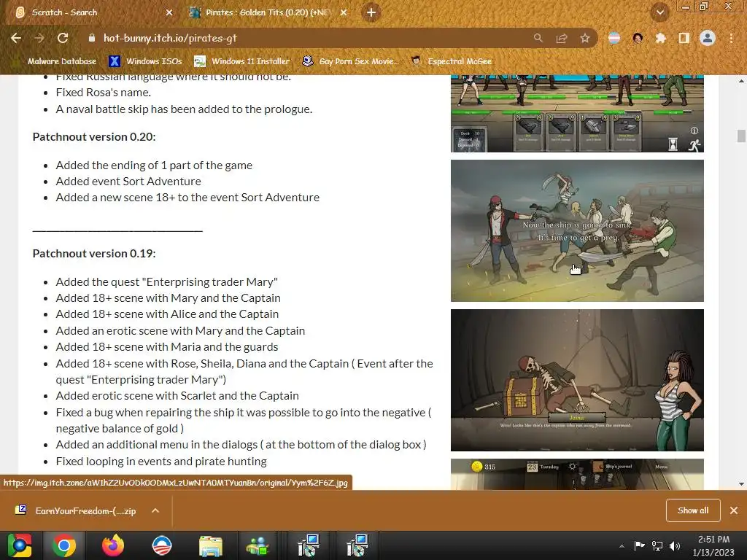The height and width of the screenshot is (560, 747).
Task: Click text 'Fixed looping in events and pirate hunting'
Action: [161, 462]
